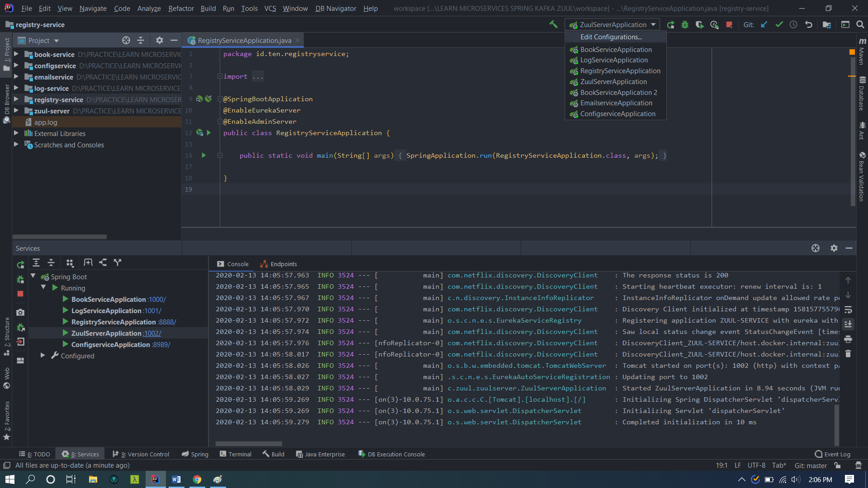Commit changes via the green checkmark icon
The image size is (868, 488).
pyautogui.click(x=778, y=24)
